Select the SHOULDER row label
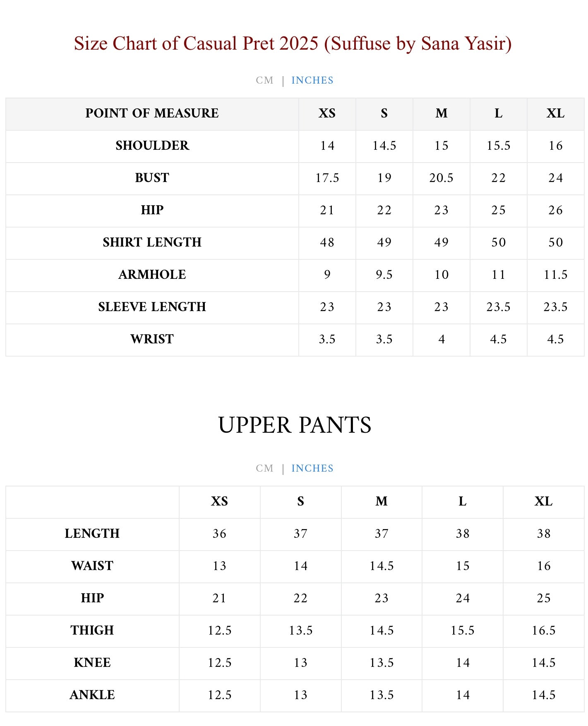 tap(152, 146)
